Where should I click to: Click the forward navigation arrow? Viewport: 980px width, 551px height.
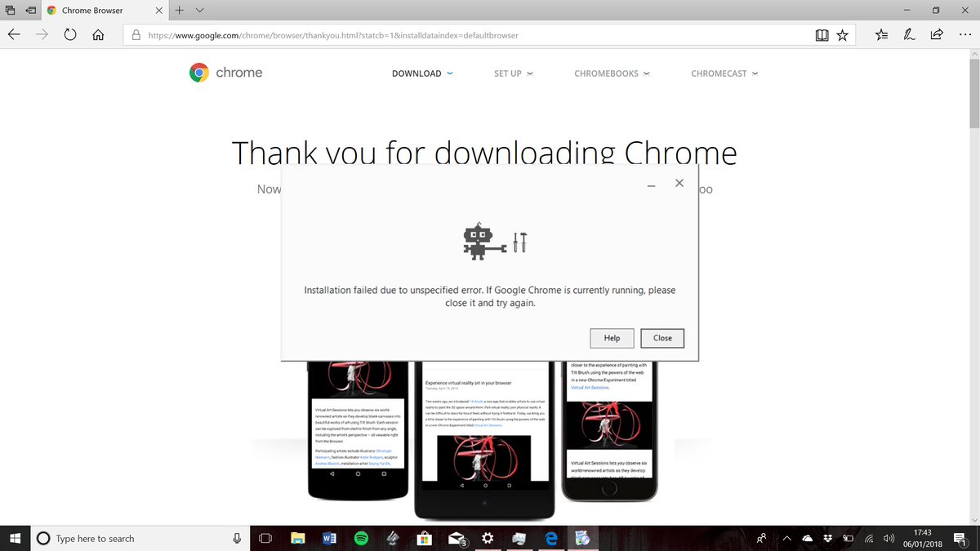click(x=42, y=35)
